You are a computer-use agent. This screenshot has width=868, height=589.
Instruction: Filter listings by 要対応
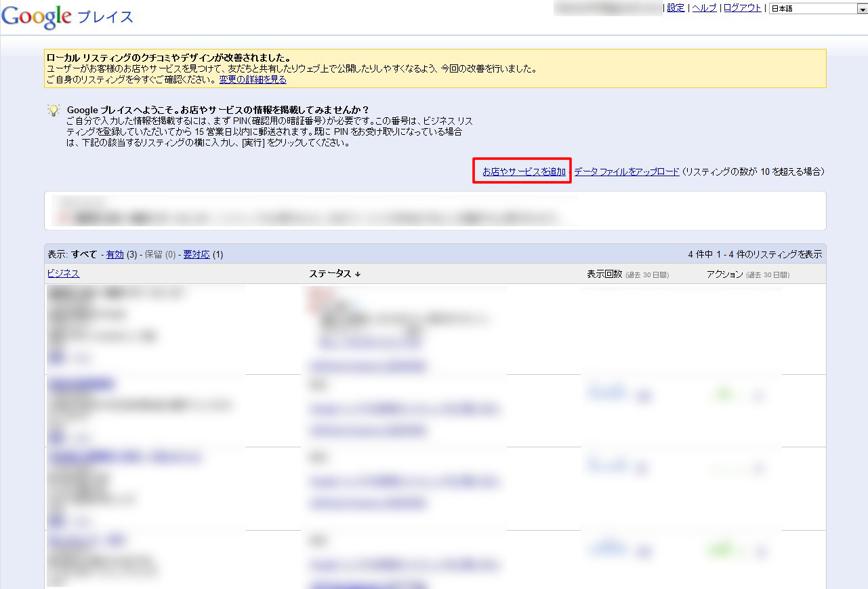[x=197, y=254]
